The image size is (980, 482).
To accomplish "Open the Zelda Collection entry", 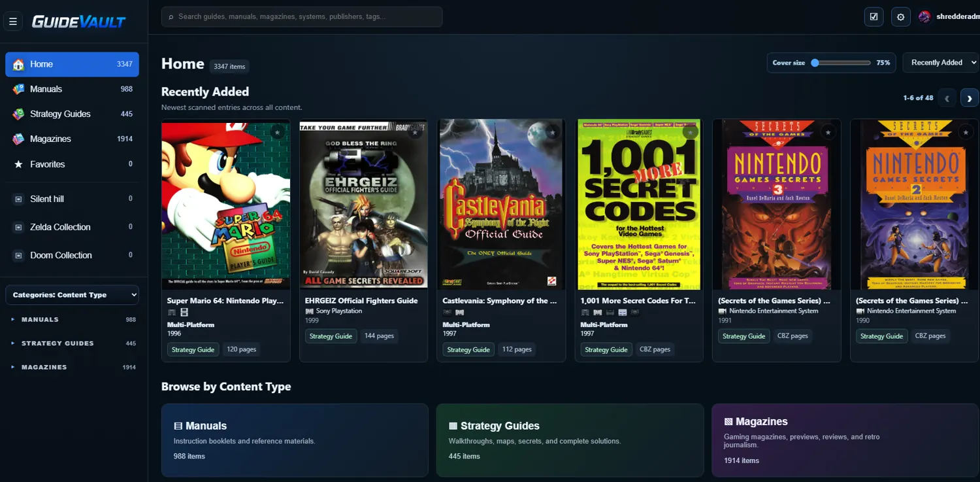I will [x=72, y=227].
